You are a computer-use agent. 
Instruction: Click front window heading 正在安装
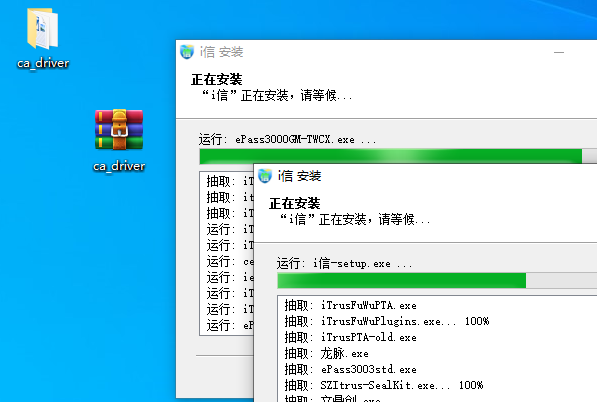click(295, 203)
